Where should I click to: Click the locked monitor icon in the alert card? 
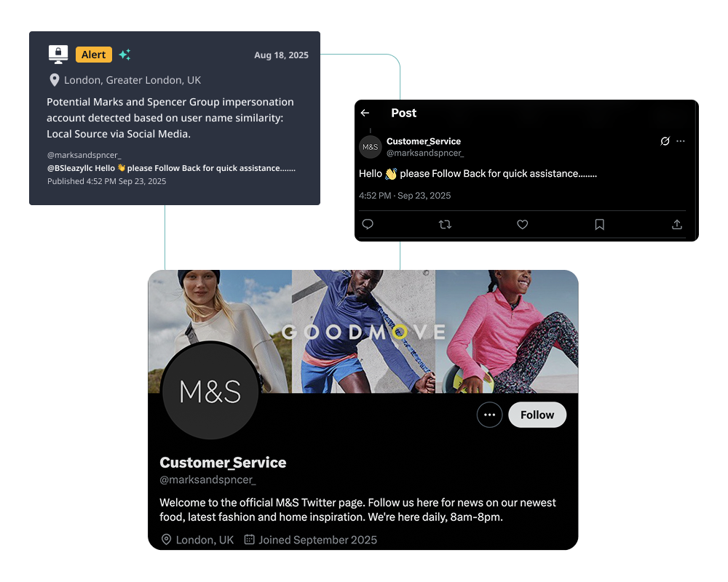[58, 55]
